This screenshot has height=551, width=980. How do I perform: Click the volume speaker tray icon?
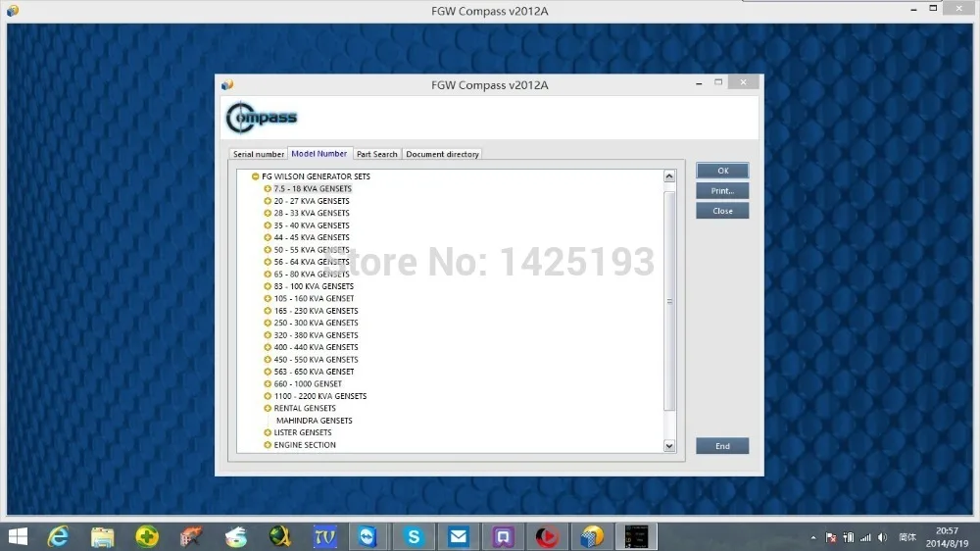[x=883, y=537]
